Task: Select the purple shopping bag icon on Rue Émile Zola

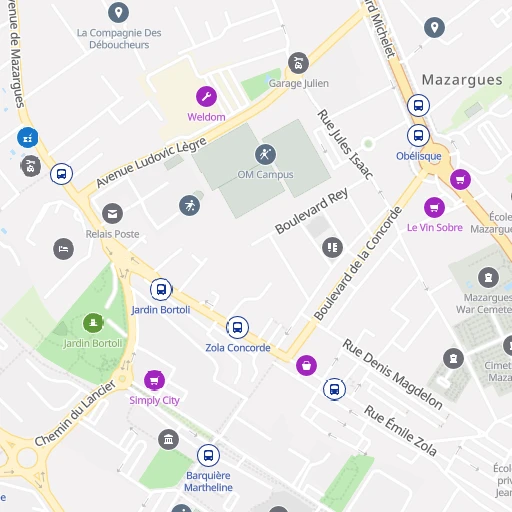Action: coord(306,365)
